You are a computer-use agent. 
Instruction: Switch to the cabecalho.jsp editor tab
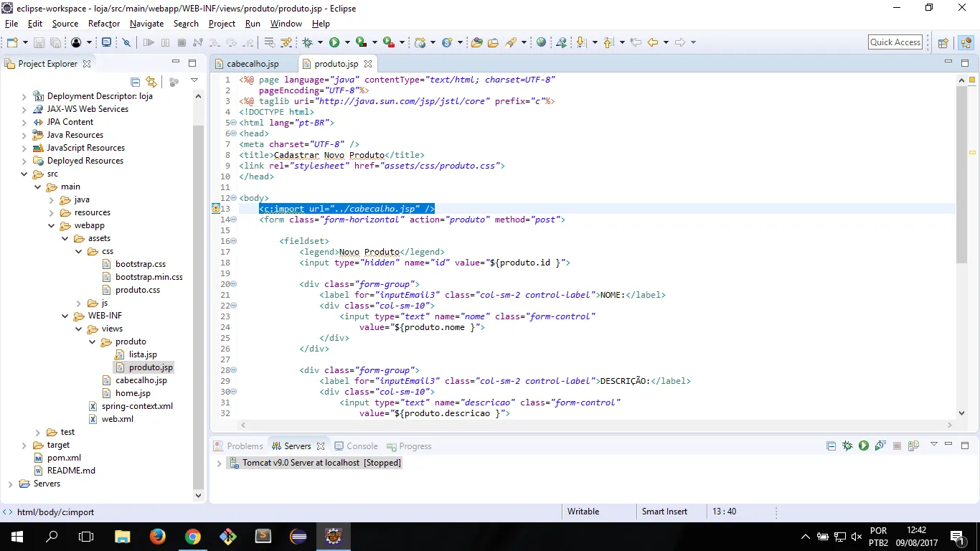coord(253,64)
